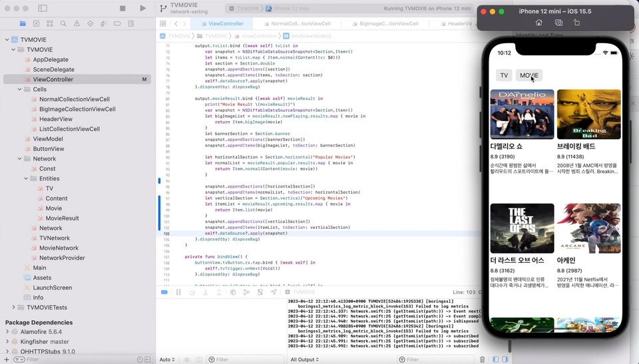Clear console with trash icon

[x=483, y=359]
